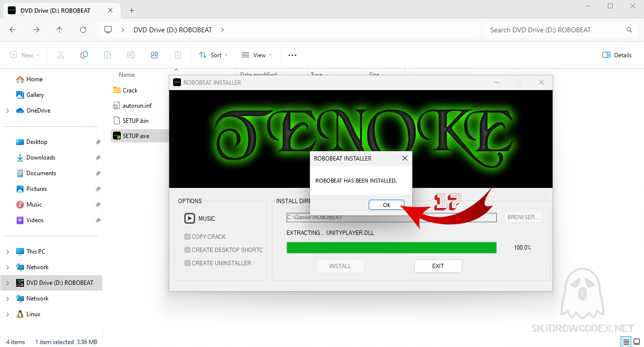Screen dimensions: 644x347
Task: Play installer MUSIC with the play icon
Action: coord(189,218)
